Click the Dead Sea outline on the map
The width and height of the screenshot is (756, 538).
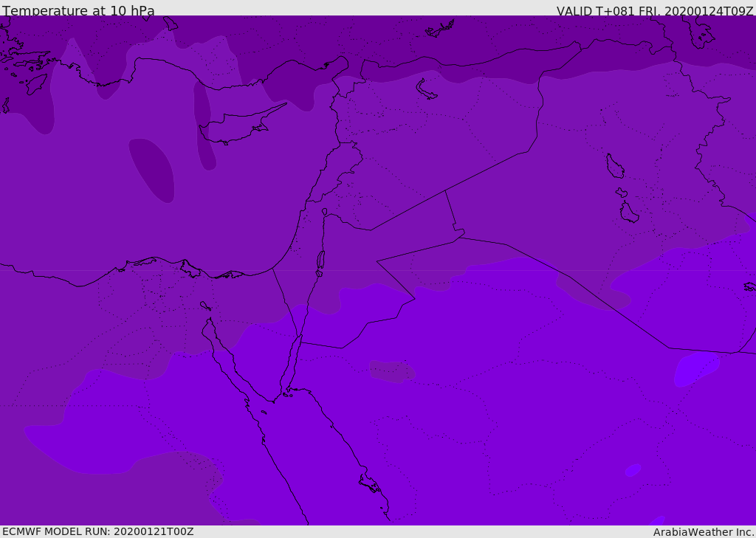click(320, 263)
